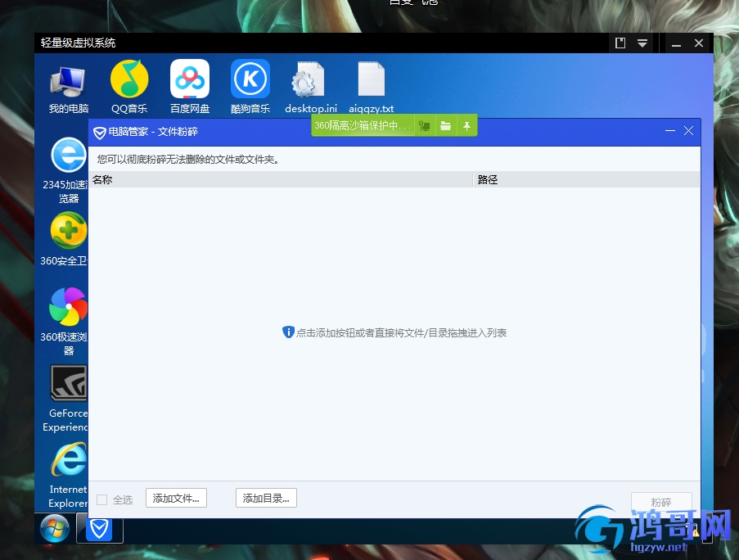The image size is (739, 560).
Task: Open the 我的电脑 desktop icon
Action: point(69,88)
